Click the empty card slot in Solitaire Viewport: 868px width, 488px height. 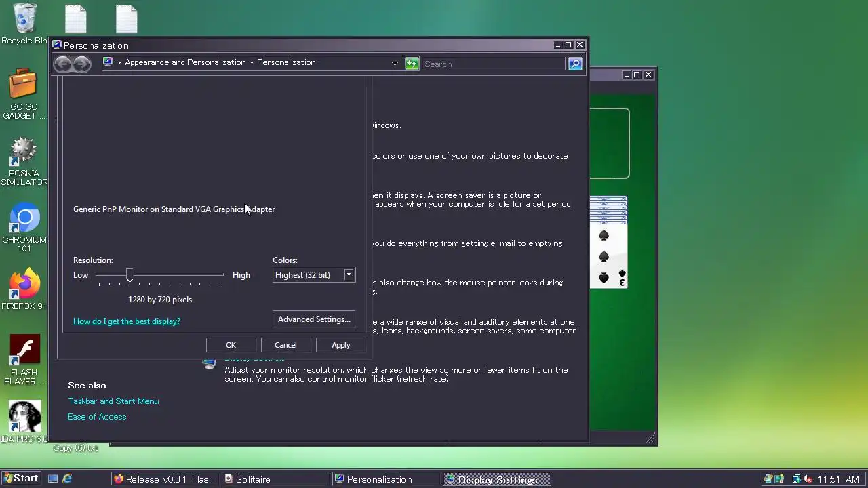pos(609,144)
